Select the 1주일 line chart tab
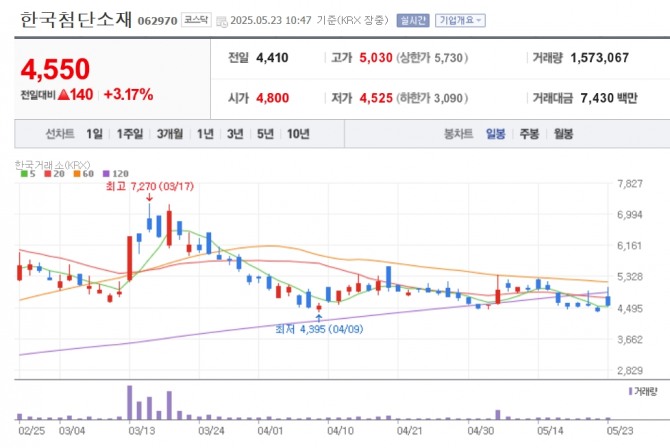Image resolution: width=670 pixels, height=448 pixels. point(130,134)
